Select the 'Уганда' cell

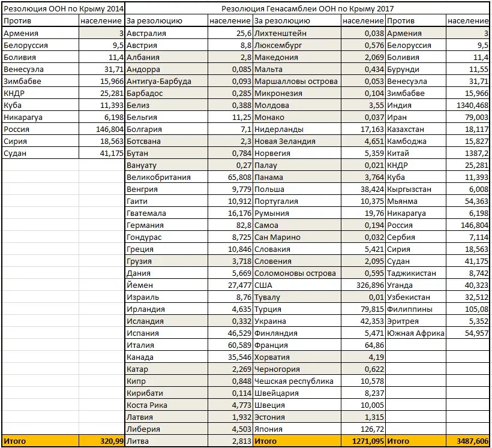click(x=416, y=285)
